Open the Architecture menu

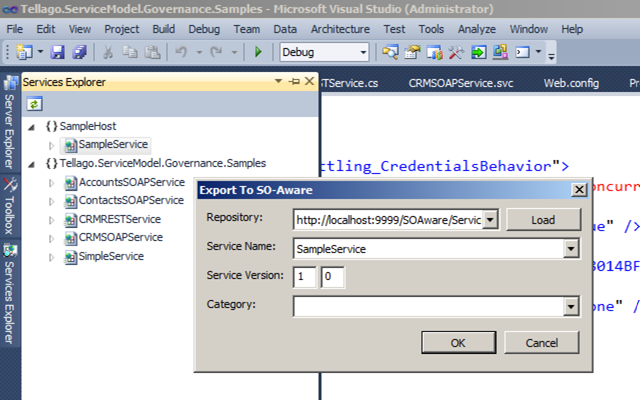pyautogui.click(x=340, y=29)
